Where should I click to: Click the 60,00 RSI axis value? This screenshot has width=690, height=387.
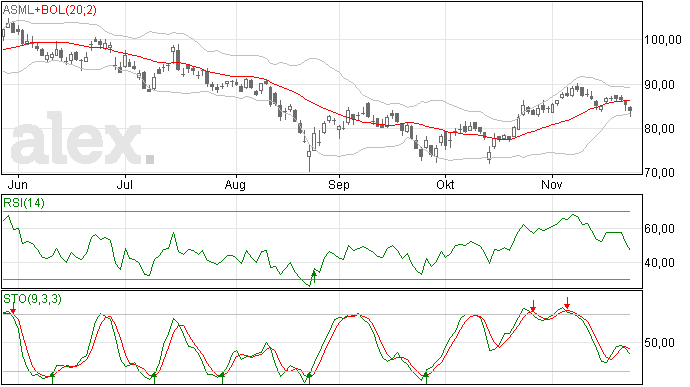[660, 229]
